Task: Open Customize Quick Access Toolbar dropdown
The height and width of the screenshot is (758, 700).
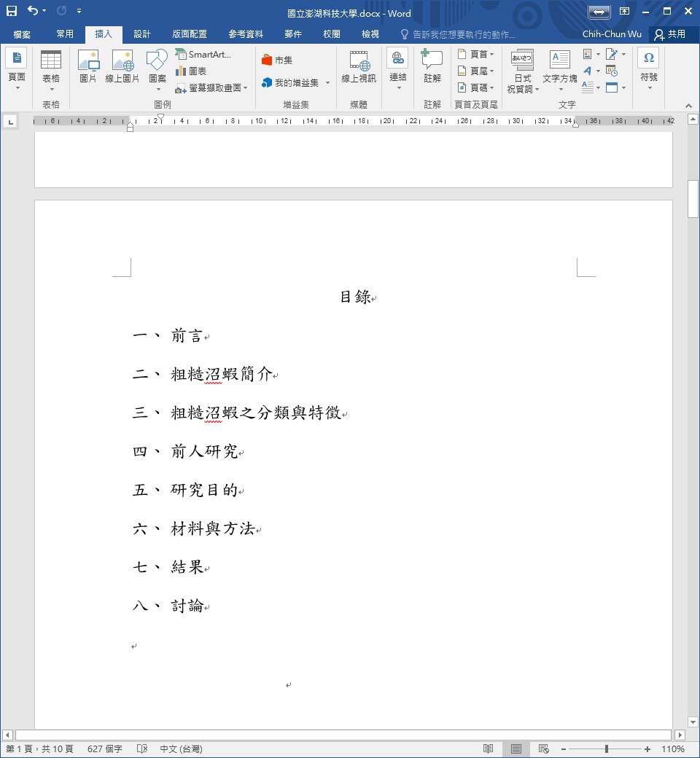Action: coord(79,10)
